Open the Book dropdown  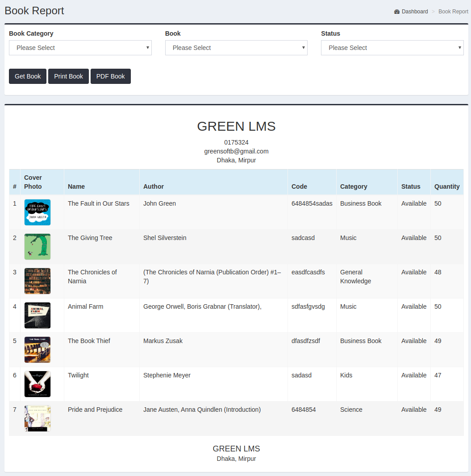pos(236,48)
